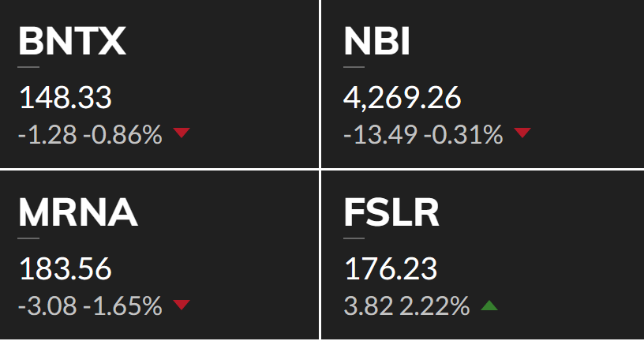Open the FSLR ticker symbol

tap(391, 213)
